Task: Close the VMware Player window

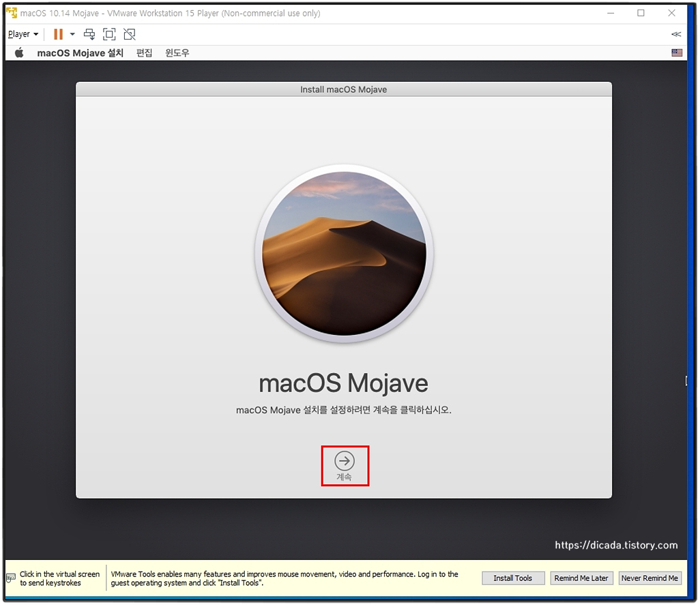Action: 671,13
